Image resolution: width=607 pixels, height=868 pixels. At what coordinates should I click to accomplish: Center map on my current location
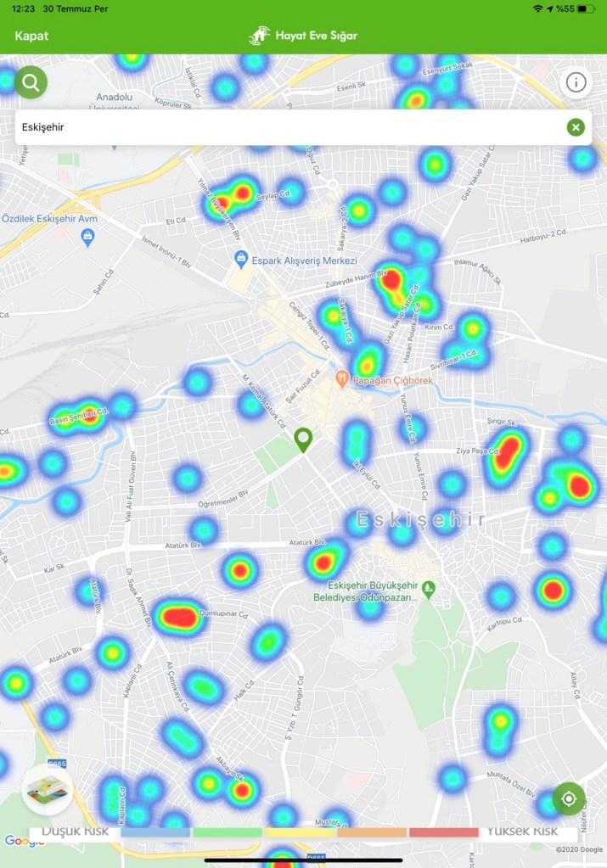pos(568,799)
